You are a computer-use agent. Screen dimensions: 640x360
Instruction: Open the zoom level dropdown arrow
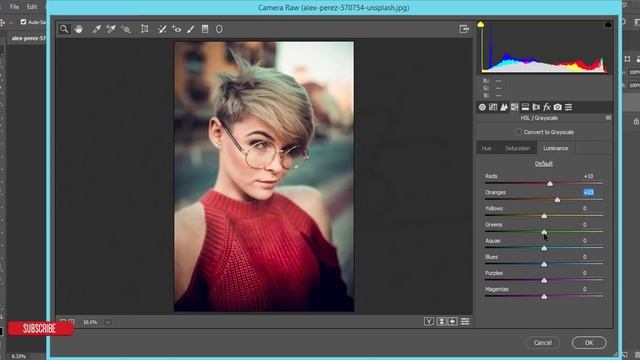(108, 322)
